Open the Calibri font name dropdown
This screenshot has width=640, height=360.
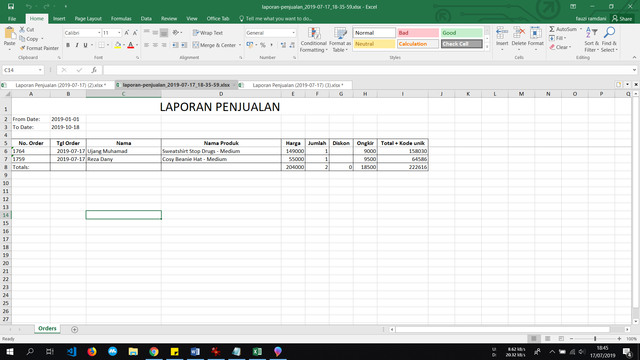99,33
